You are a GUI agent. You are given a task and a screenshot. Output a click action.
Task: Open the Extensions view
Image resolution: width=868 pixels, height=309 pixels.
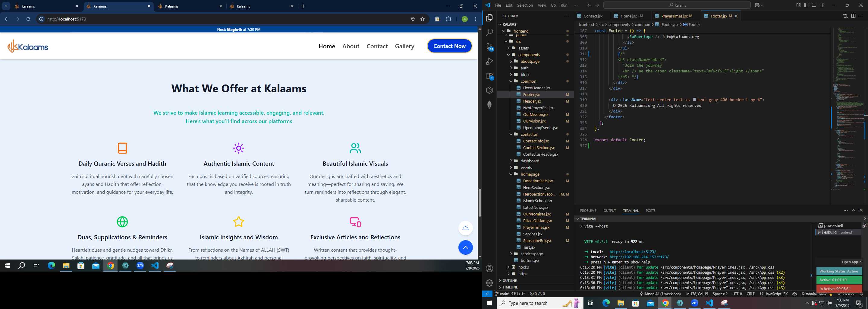489,76
